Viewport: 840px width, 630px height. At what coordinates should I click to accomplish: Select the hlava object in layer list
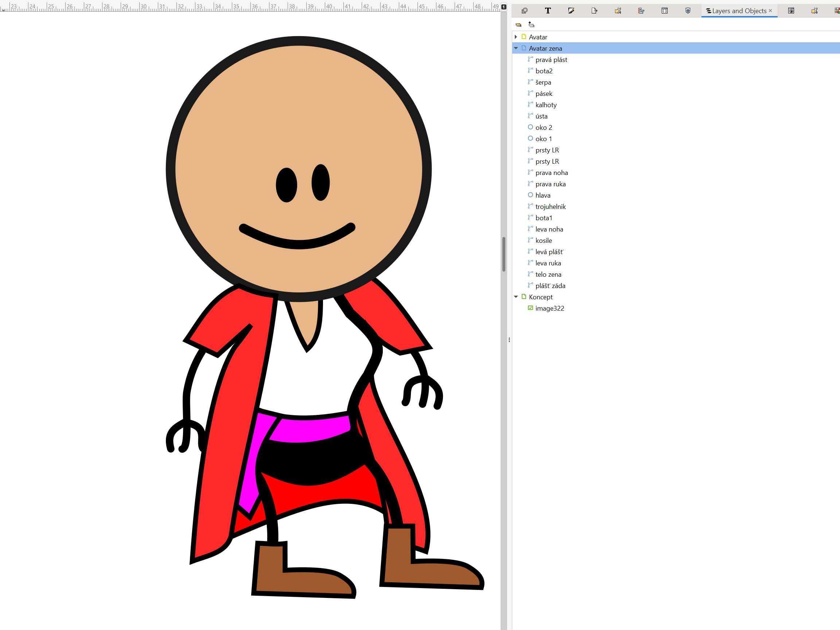pyautogui.click(x=542, y=195)
